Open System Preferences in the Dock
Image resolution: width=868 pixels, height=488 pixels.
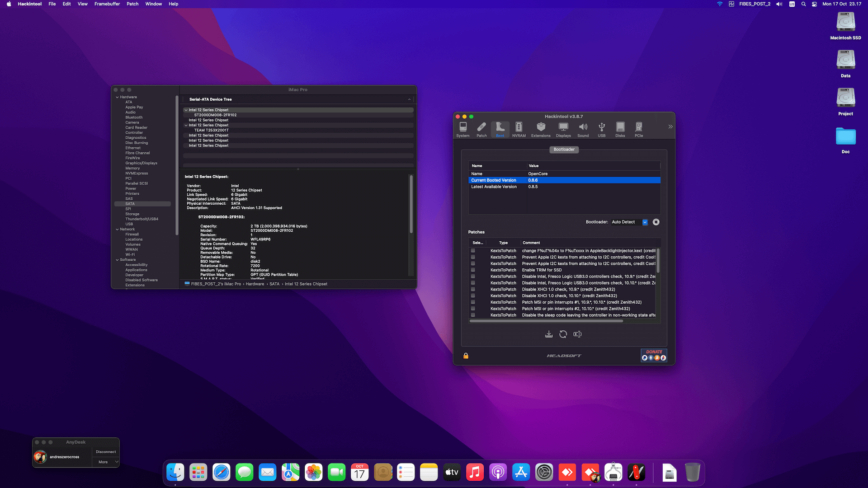[x=544, y=473]
